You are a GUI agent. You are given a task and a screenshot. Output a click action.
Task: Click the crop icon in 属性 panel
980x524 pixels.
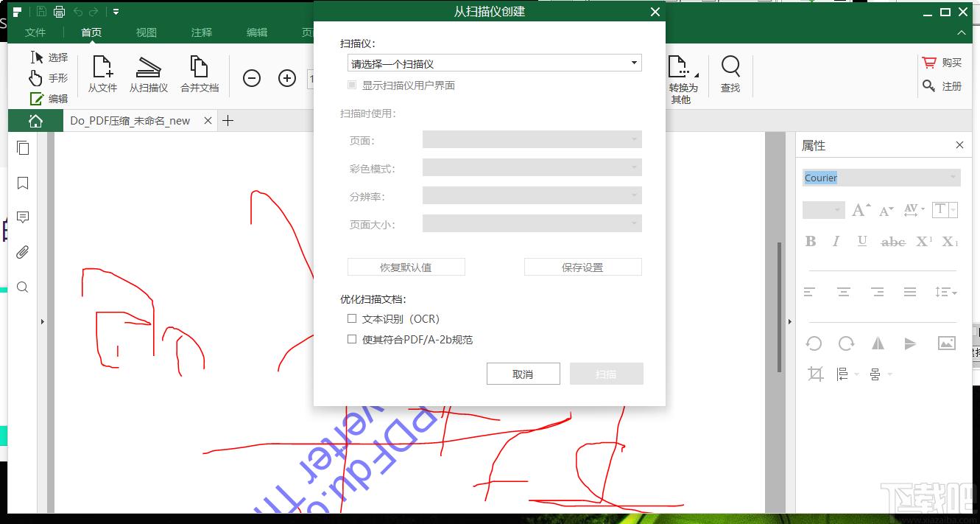[815, 374]
